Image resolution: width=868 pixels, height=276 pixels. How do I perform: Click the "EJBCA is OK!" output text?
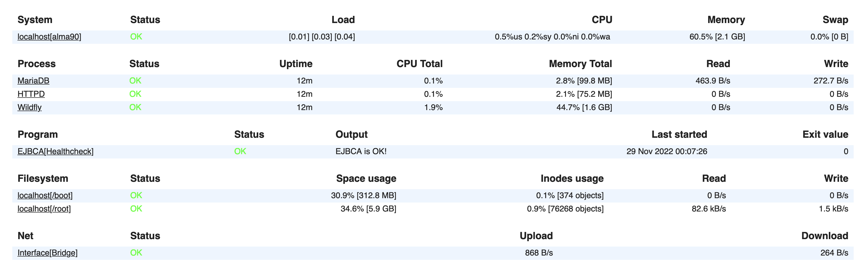click(361, 152)
